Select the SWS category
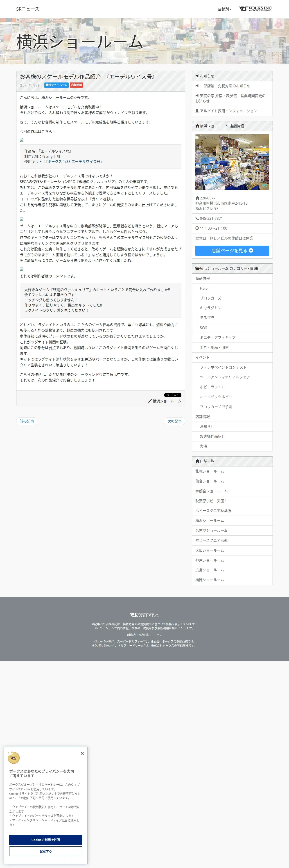 [232, 328]
